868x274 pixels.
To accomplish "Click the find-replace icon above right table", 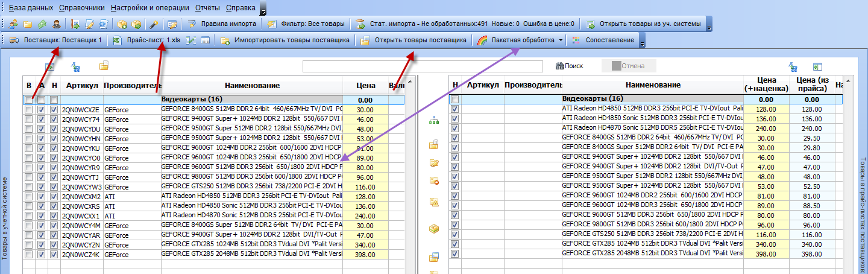I will 793,66.
